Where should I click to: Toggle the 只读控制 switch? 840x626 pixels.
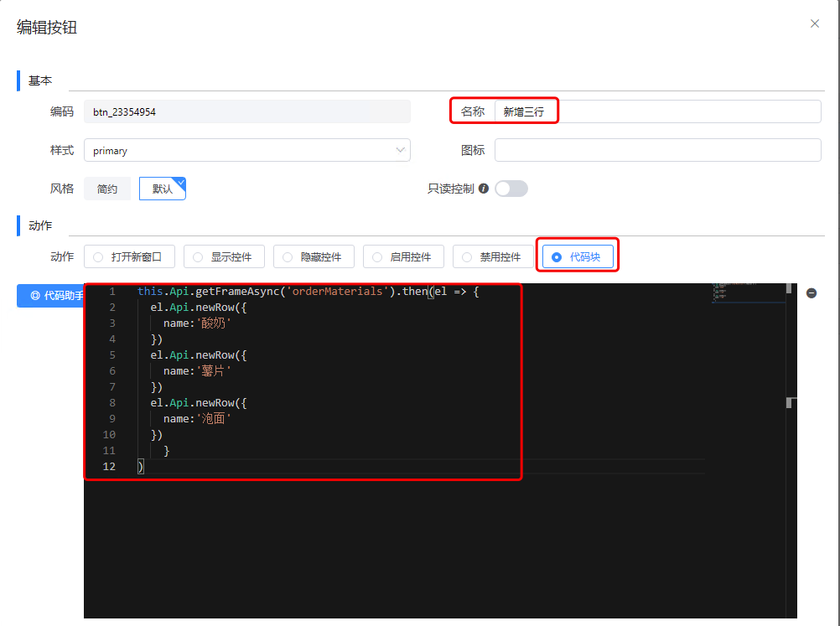pyautogui.click(x=511, y=189)
